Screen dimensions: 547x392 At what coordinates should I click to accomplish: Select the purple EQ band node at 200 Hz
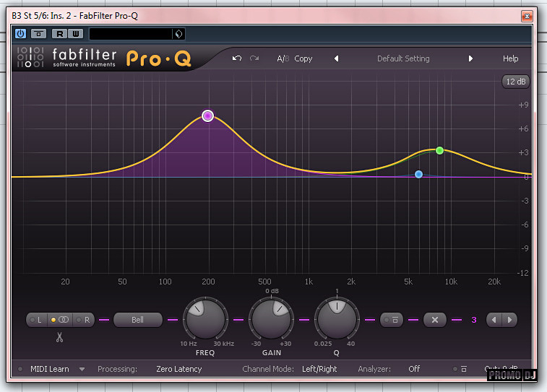208,116
